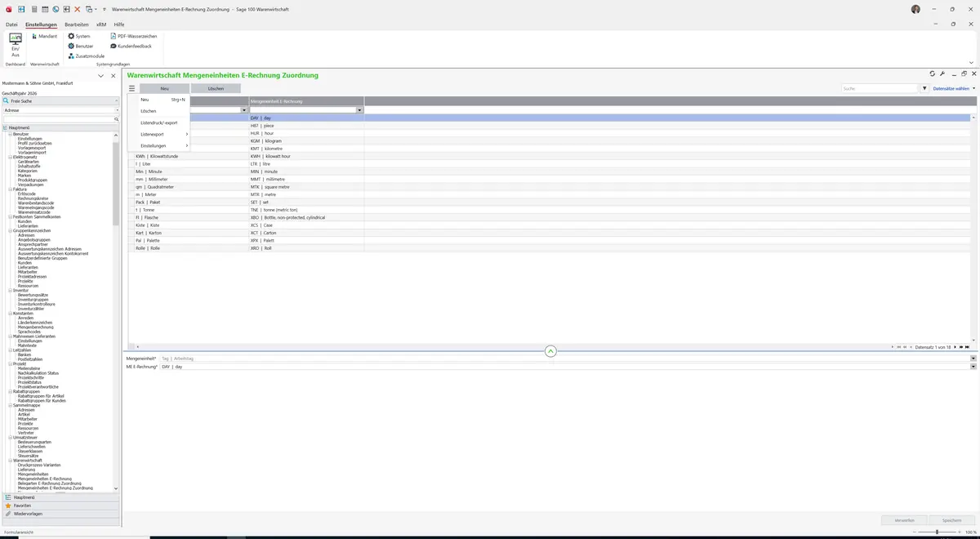This screenshot has width=980, height=539.
Task: Choose Listendruck/-export from the dropdown menu
Action: [158, 122]
